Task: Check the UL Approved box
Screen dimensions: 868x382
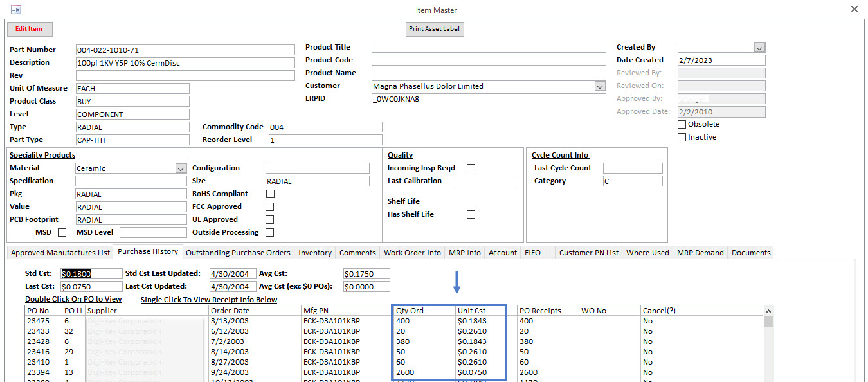Action: (270, 219)
